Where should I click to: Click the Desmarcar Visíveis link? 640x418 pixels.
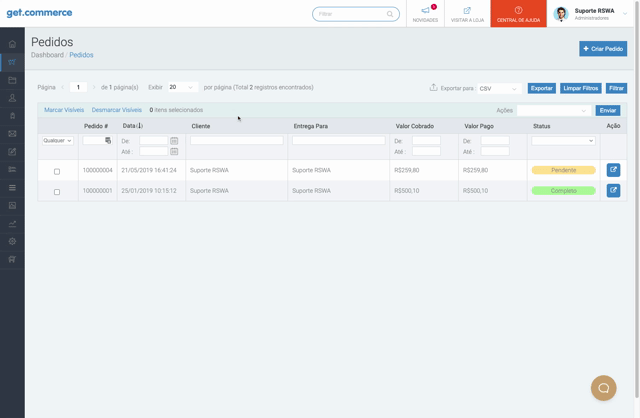coord(117,110)
